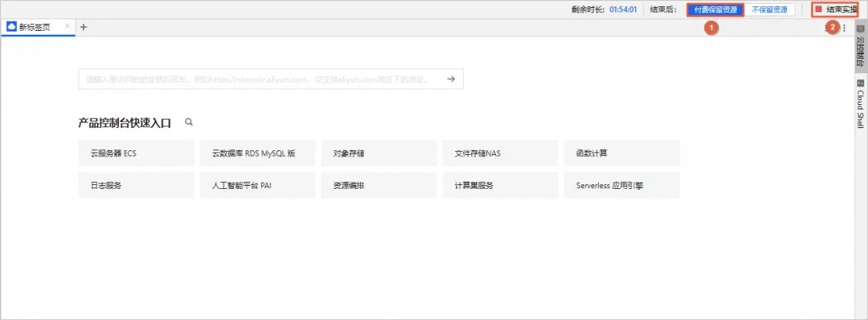
Task: Open 云数据库 RDS MySQL 版 console
Action: 257,153
